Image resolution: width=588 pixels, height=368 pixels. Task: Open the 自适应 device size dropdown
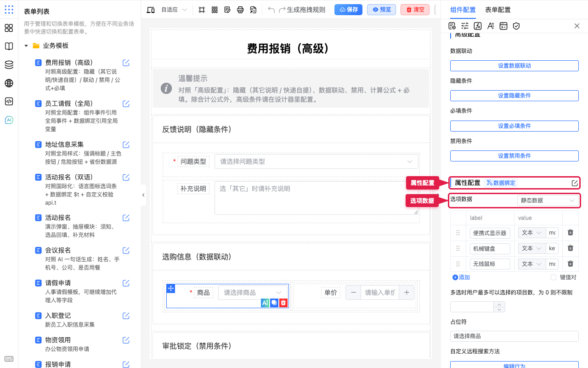[x=175, y=10]
